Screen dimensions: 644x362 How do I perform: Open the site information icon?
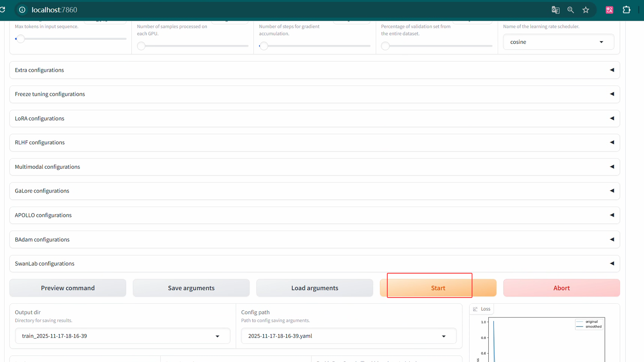(x=22, y=10)
